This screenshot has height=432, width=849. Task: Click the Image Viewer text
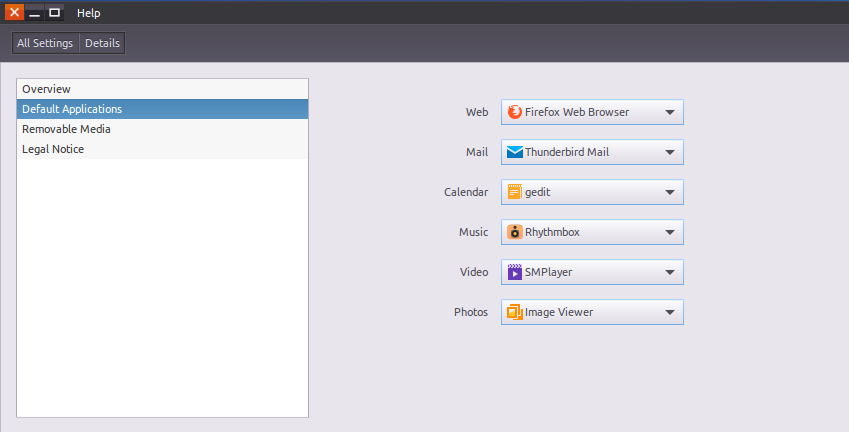(559, 312)
